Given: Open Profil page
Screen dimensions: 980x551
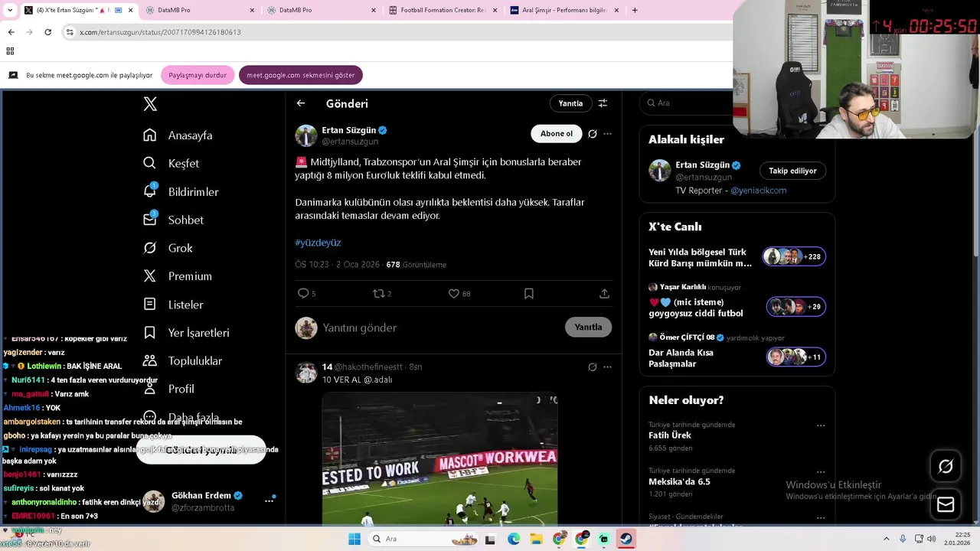Looking at the screenshot, I should tap(168, 389).
